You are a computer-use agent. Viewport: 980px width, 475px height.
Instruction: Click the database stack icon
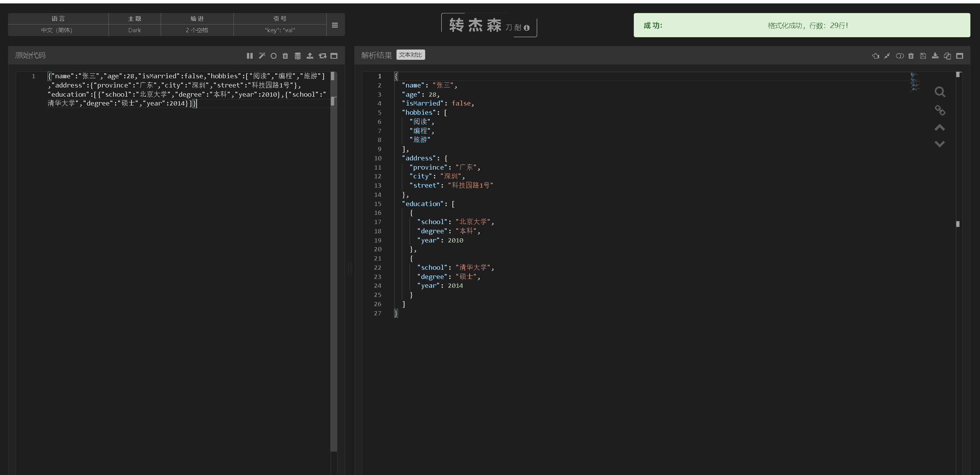tap(298, 56)
